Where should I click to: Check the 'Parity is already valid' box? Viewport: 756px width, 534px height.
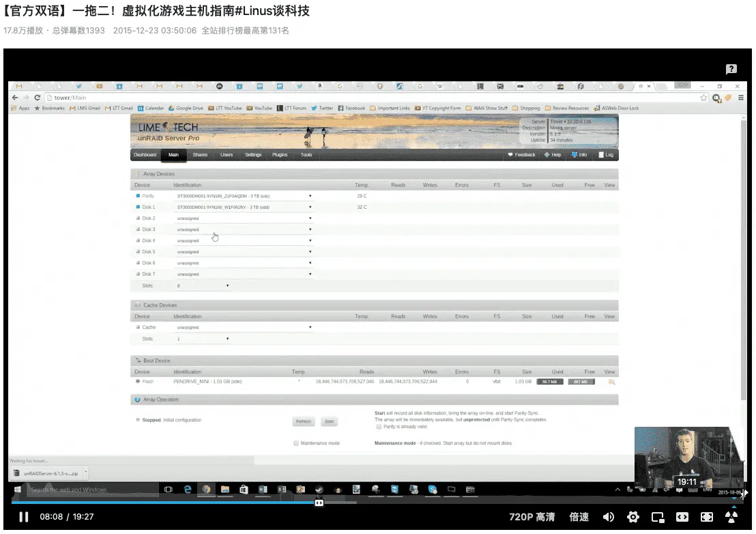[x=378, y=426]
